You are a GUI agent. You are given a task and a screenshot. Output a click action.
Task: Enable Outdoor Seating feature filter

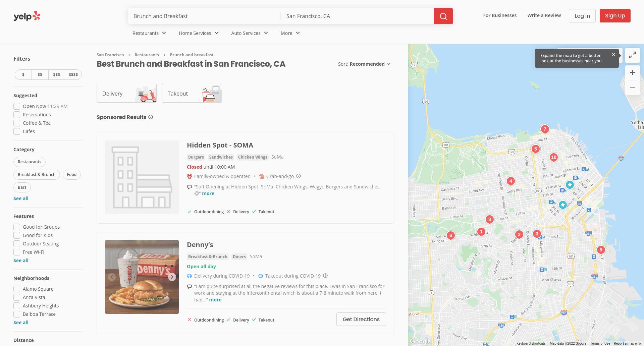point(17,244)
